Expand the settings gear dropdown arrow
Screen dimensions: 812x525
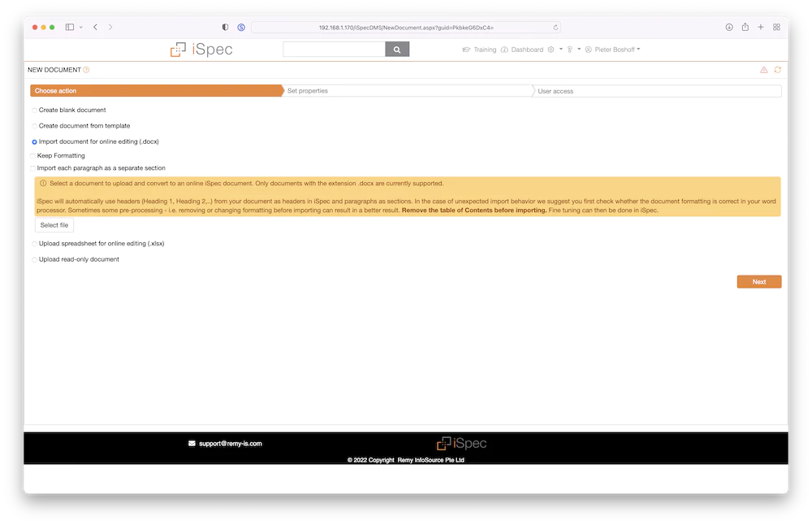click(x=561, y=50)
